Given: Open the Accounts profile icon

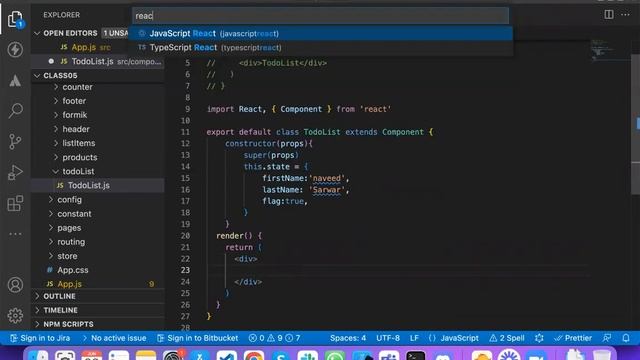Looking at the screenshot, I should point(15,285).
